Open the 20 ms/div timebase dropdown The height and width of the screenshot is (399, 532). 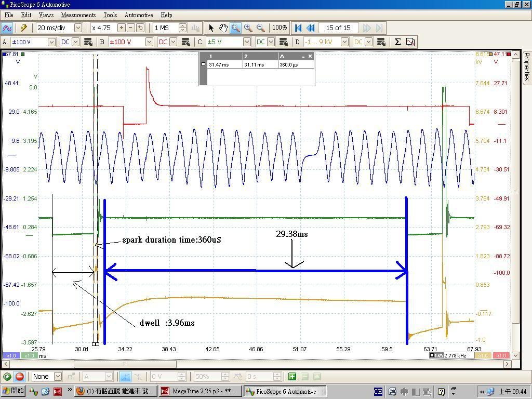click(78, 28)
